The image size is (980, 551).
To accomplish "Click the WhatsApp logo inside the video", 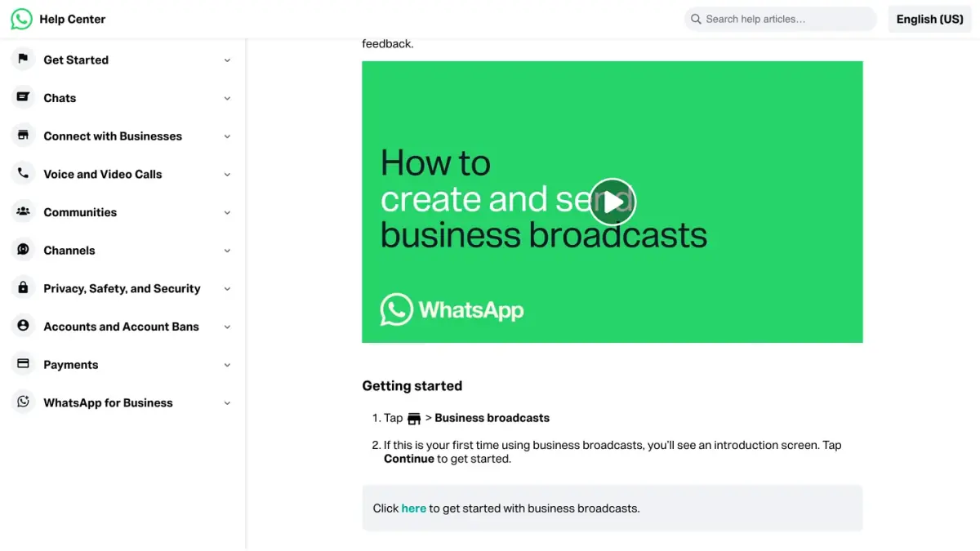I will 452,310.
